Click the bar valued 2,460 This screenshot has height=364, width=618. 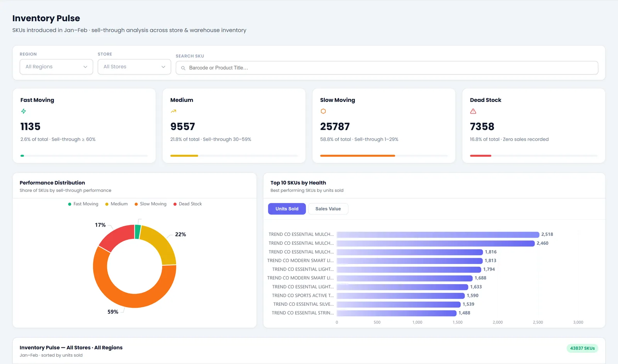click(436, 243)
